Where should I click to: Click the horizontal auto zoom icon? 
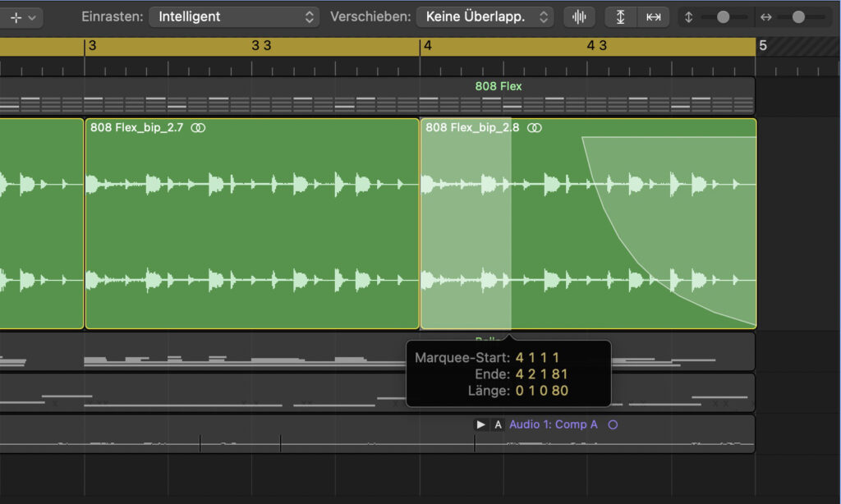pyautogui.click(x=653, y=17)
